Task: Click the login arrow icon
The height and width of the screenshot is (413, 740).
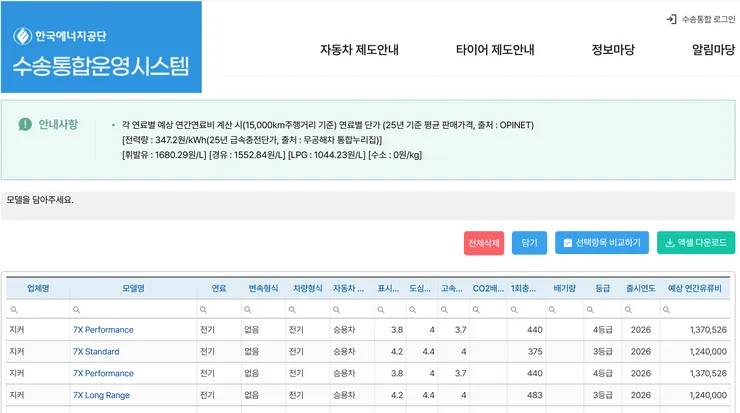Action: point(671,19)
